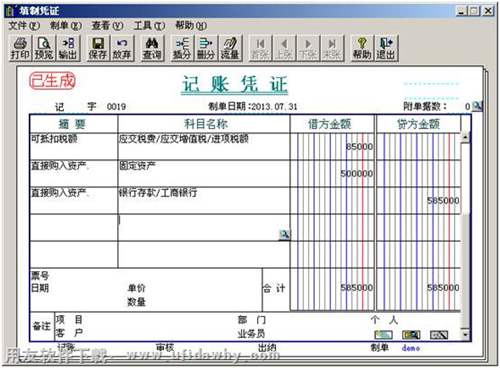
Task: Click account lookup icon in 科目名称 cell
Action: coord(284,235)
